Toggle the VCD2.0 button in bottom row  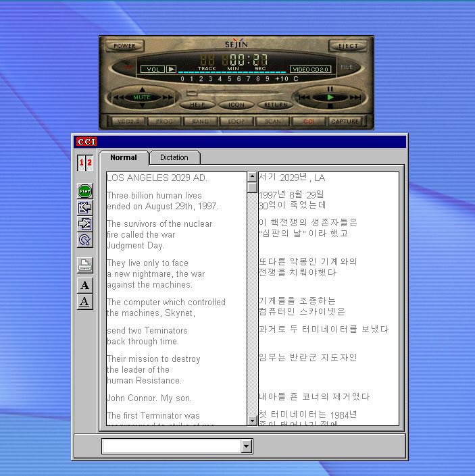point(128,122)
